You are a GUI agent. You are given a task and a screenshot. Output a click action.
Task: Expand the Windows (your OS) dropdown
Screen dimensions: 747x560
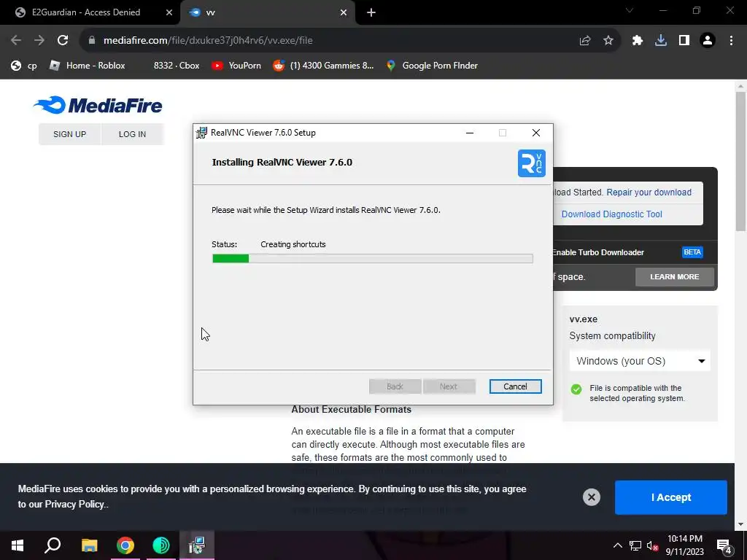pos(640,361)
